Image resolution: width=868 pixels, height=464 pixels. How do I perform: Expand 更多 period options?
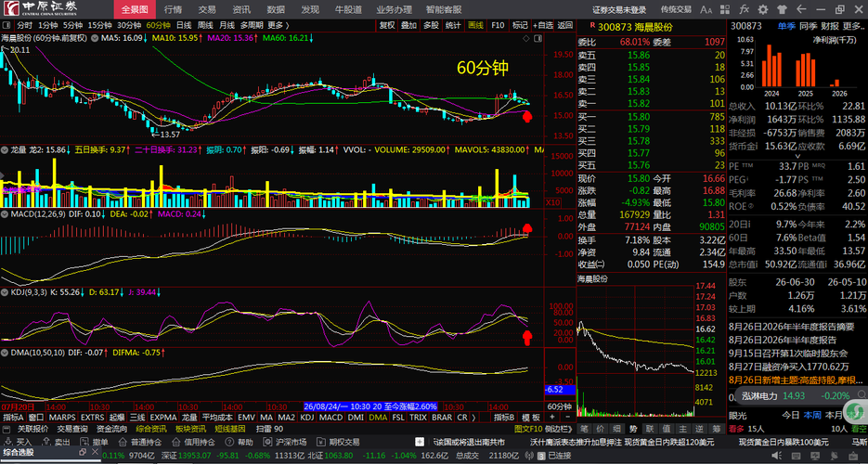[278, 25]
